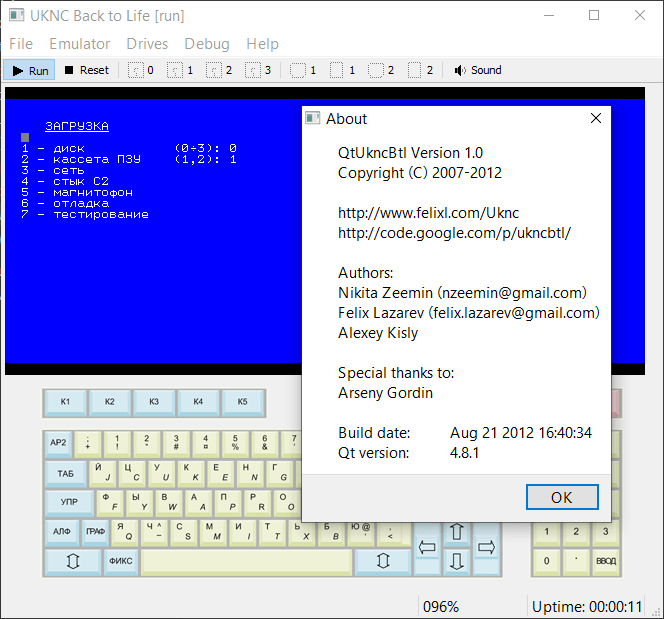Image resolution: width=664 pixels, height=619 pixels.
Task: Click the K3 function key
Action: click(x=154, y=403)
